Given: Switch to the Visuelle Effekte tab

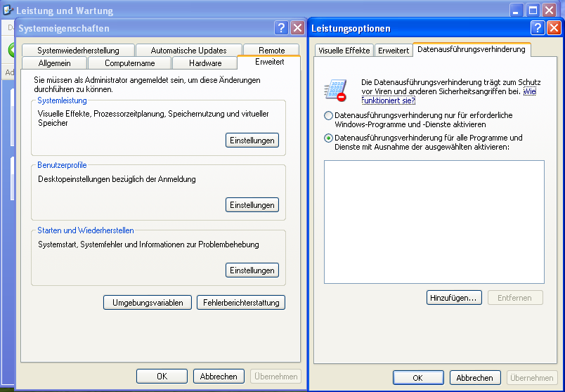Looking at the screenshot, I should tap(344, 51).
